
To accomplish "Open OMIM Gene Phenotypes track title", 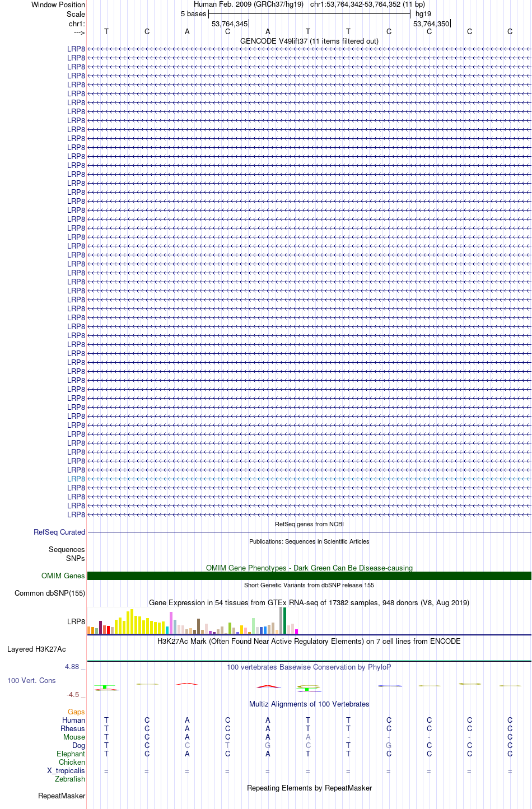I will [x=309, y=568].
